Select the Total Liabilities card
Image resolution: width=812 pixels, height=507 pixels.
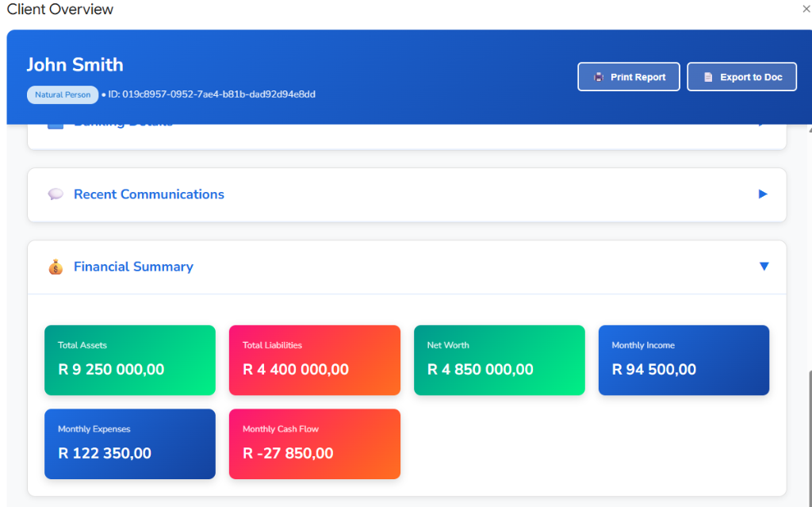click(314, 359)
